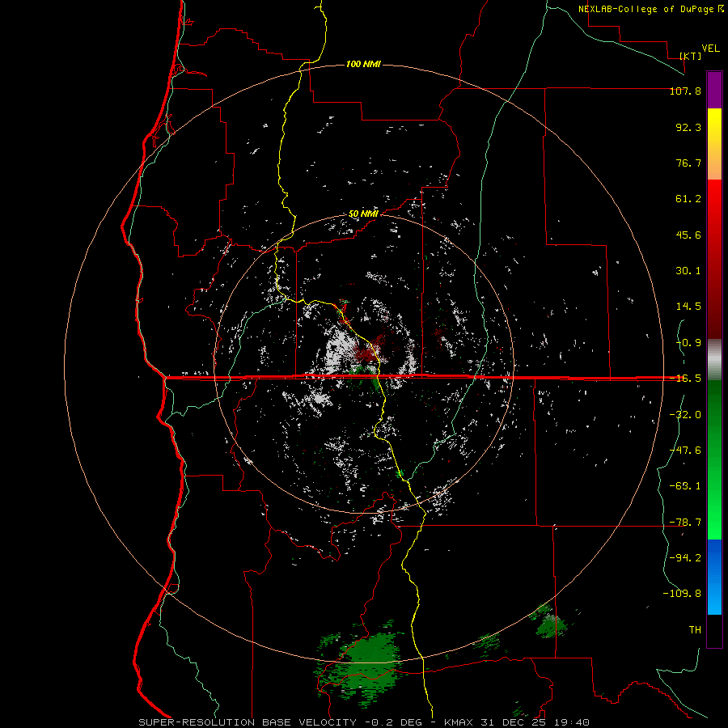Select the 107.8 value on the velocity scale

pos(685,91)
